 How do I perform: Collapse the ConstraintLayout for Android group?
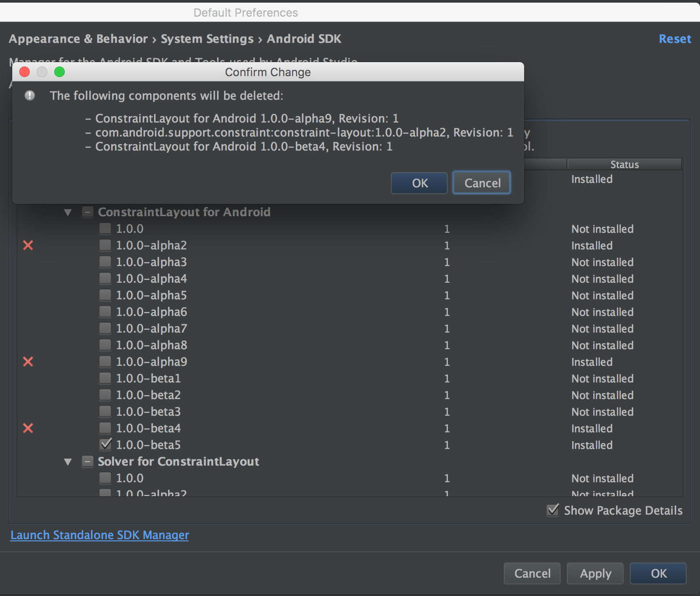click(x=68, y=213)
